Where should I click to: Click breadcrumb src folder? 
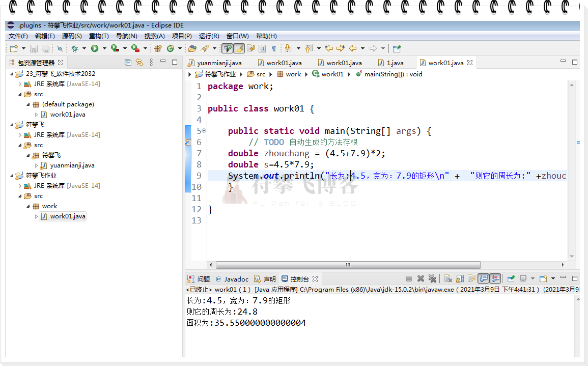(256, 74)
